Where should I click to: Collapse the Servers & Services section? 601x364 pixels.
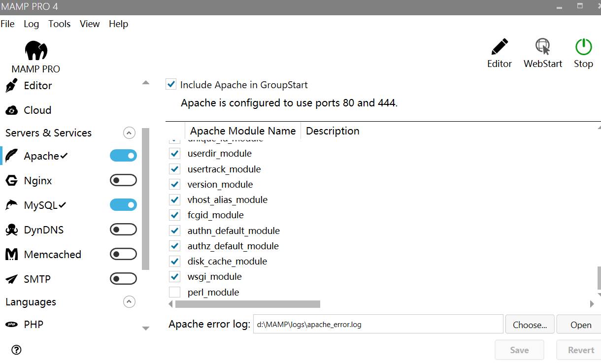pyautogui.click(x=129, y=132)
